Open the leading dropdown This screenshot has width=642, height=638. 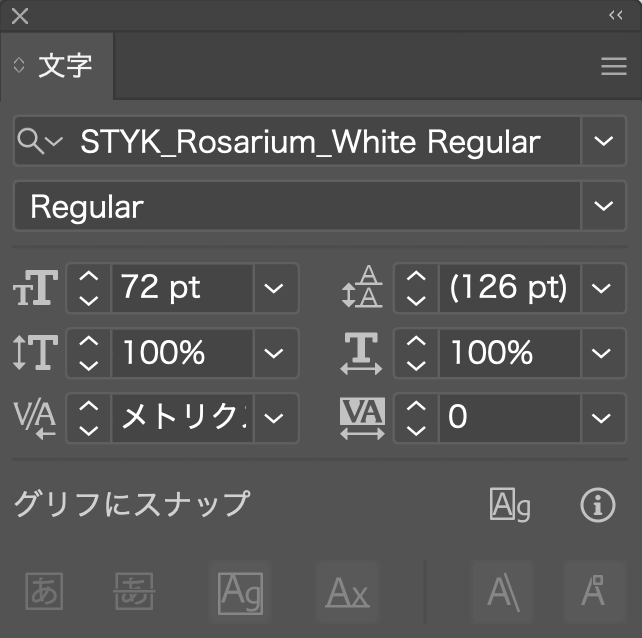pyautogui.click(x=601, y=288)
